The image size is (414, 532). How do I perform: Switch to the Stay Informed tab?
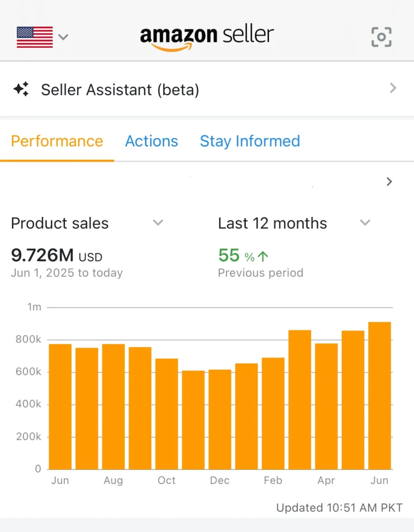(x=250, y=141)
